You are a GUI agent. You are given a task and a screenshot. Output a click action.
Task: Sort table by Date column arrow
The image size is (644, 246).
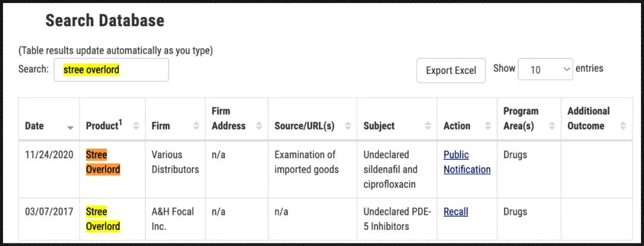[70, 128]
